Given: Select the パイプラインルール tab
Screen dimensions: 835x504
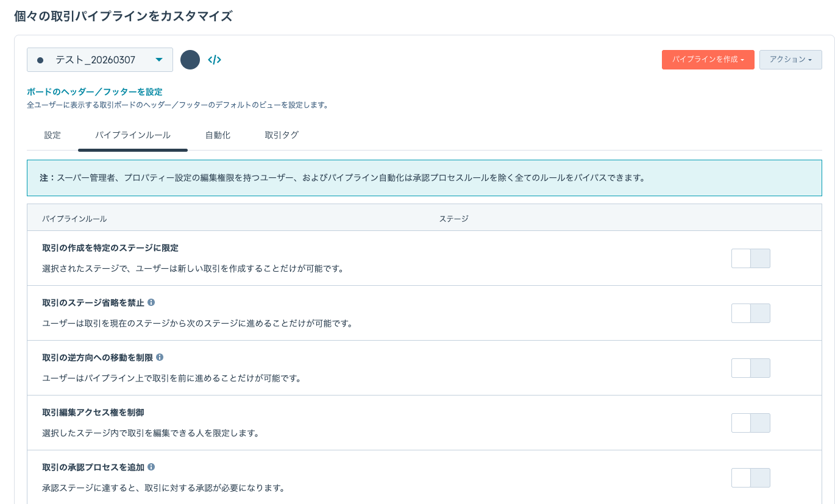Looking at the screenshot, I should click(x=133, y=135).
